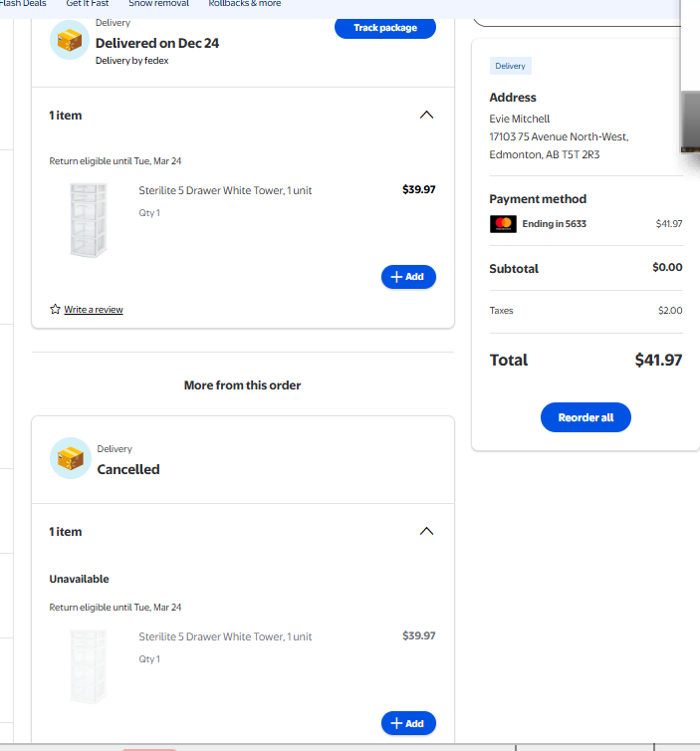
Task: Open the Get It Fast menu item
Action: (88, 4)
